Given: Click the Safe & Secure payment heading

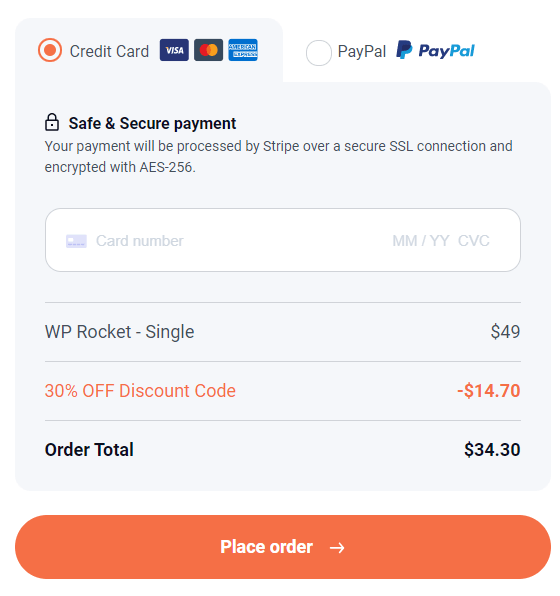Looking at the screenshot, I should click(152, 124).
